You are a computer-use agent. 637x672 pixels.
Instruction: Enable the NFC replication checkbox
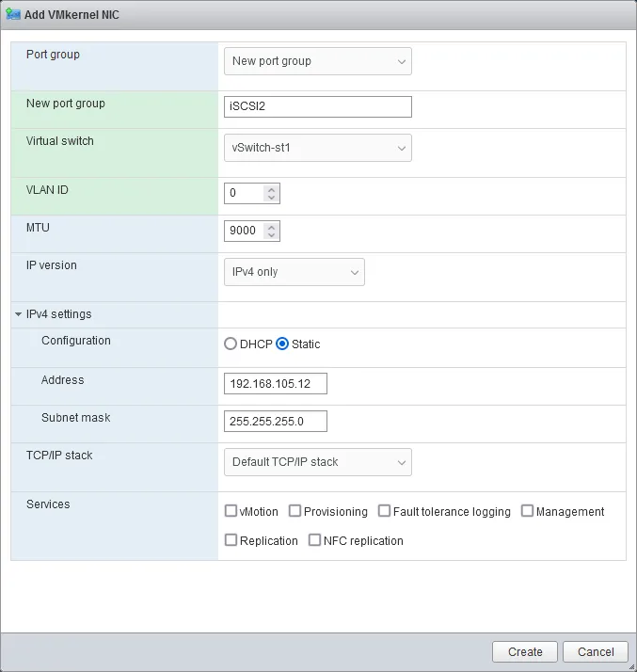point(314,540)
